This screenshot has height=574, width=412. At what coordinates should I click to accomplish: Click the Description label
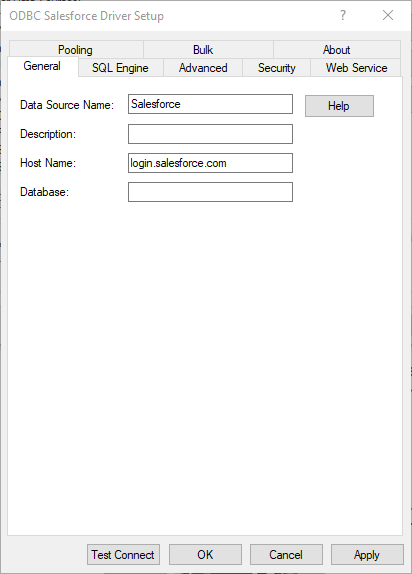point(48,134)
